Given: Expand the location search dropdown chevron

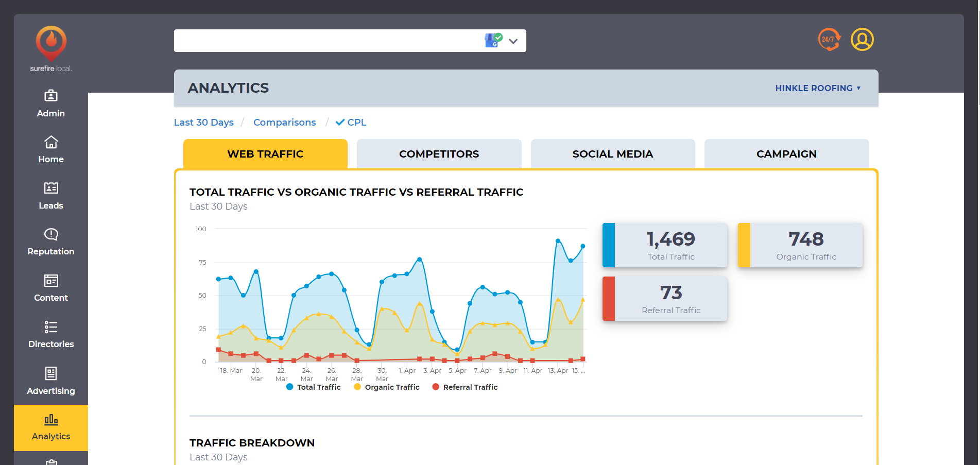Looking at the screenshot, I should click(513, 41).
